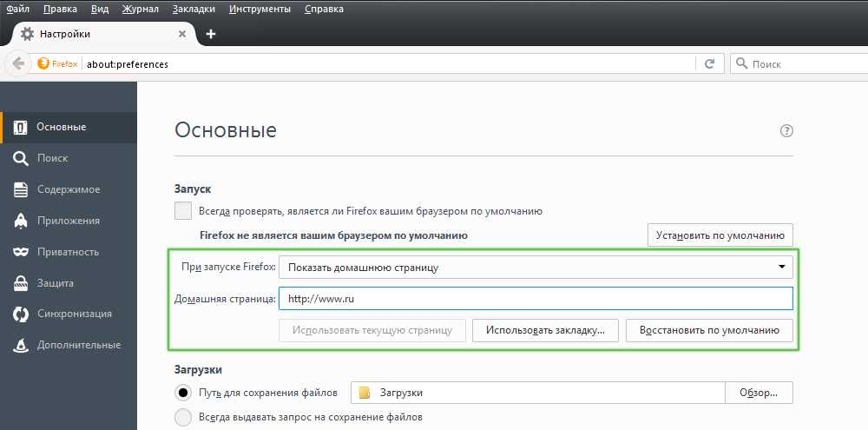Go to the Privacy mask icon
Viewport: 868px width, 430px height.
point(21,252)
